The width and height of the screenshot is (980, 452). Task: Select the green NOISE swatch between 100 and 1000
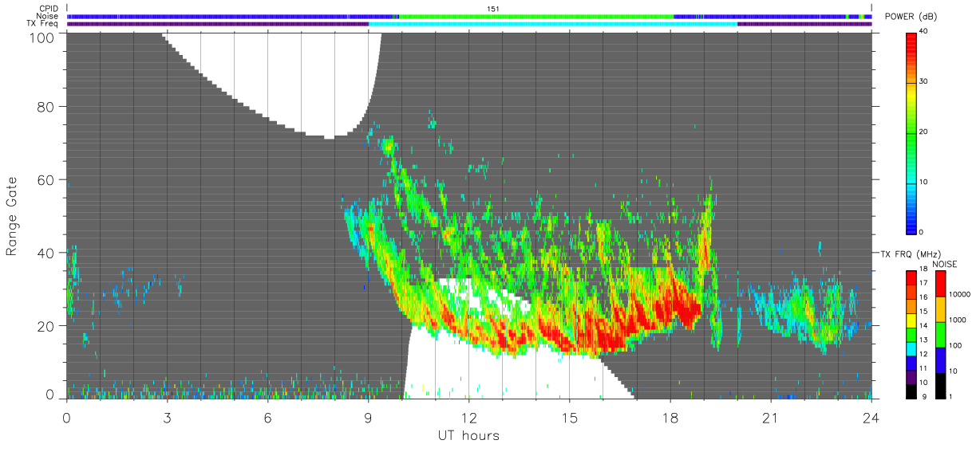tap(941, 334)
